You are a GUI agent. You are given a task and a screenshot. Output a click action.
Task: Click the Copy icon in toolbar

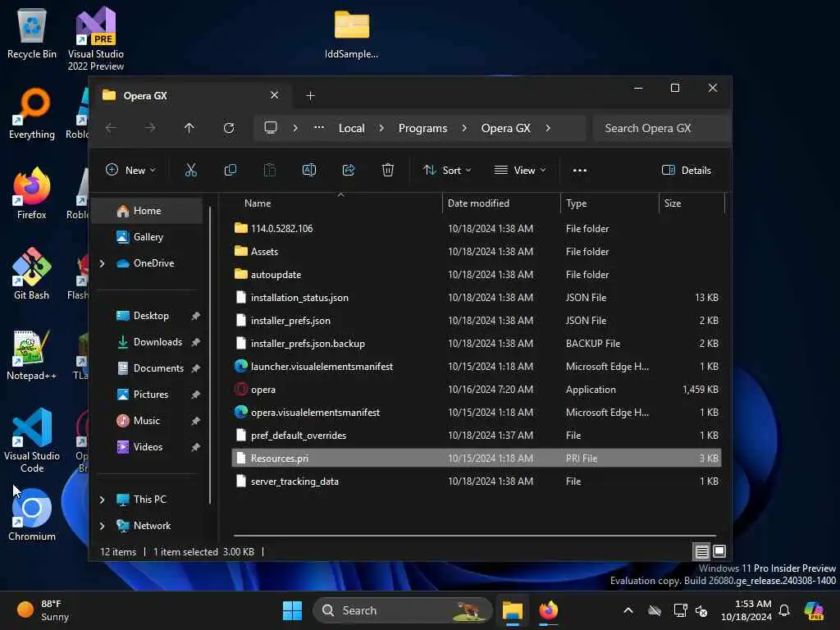pyautogui.click(x=231, y=171)
